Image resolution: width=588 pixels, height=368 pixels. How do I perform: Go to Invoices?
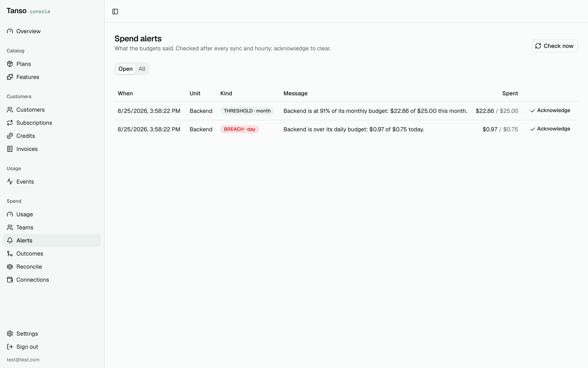coord(52,149)
